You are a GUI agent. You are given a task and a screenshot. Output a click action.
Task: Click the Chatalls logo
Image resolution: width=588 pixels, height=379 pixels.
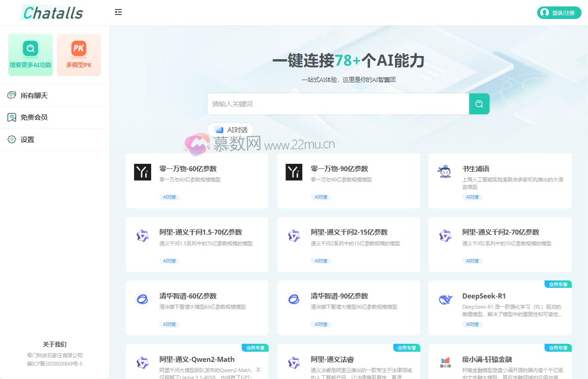(53, 13)
